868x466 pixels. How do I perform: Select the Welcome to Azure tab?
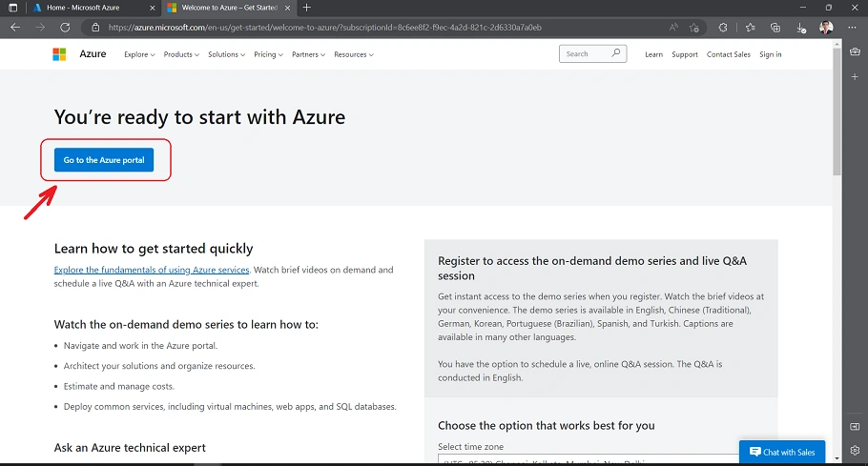(x=229, y=8)
